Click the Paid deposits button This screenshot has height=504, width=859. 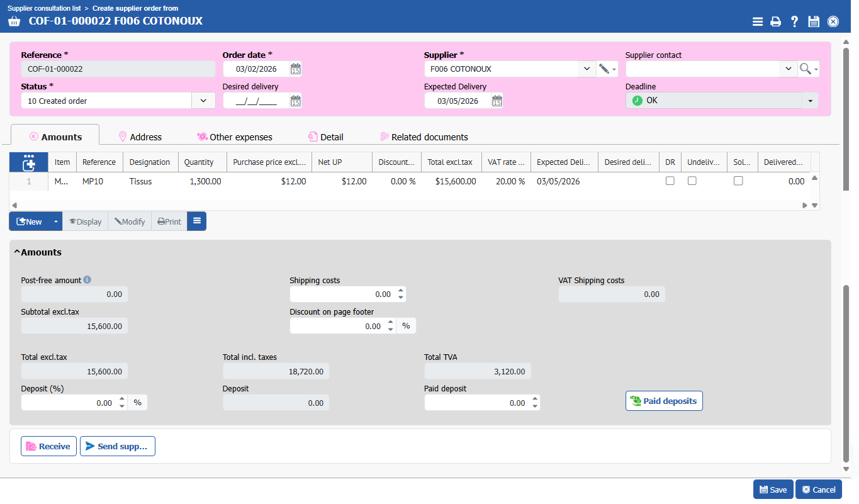pyautogui.click(x=664, y=401)
